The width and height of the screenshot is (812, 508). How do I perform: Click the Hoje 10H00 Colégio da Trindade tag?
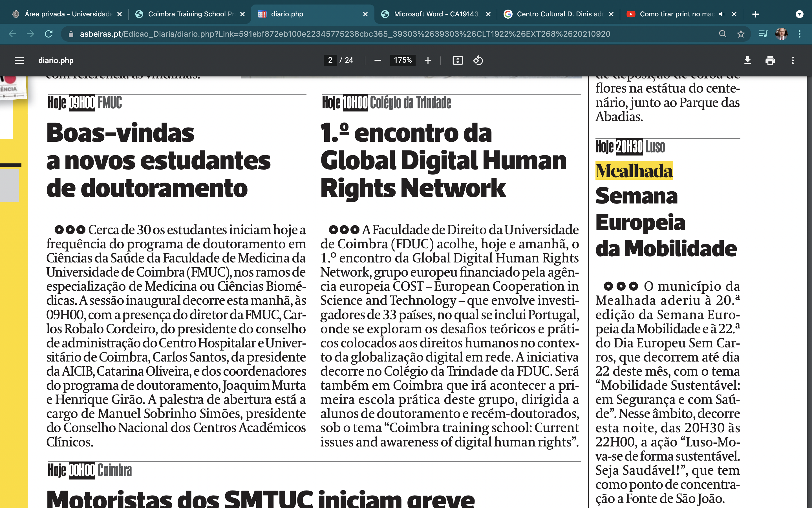pyautogui.click(x=386, y=103)
